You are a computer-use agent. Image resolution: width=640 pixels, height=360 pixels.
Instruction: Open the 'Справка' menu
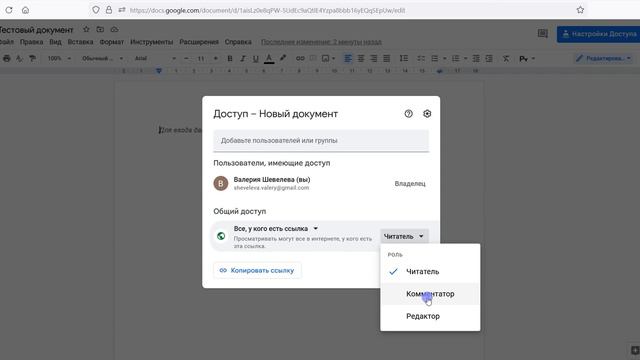point(238,42)
